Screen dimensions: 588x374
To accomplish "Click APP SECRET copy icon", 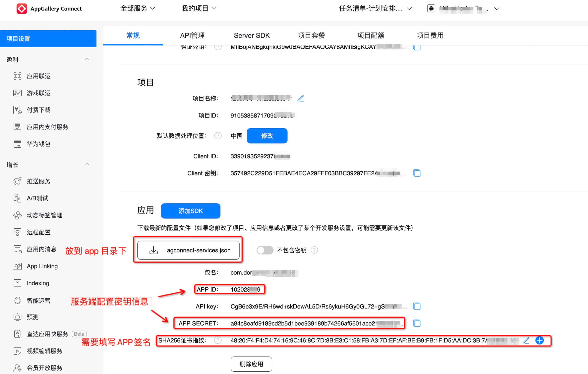I will tap(417, 323).
